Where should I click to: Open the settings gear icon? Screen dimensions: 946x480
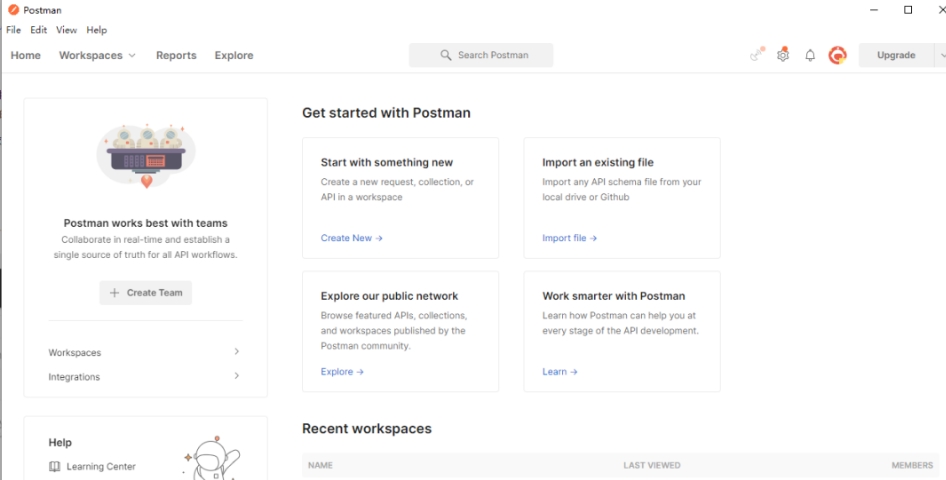(783, 55)
